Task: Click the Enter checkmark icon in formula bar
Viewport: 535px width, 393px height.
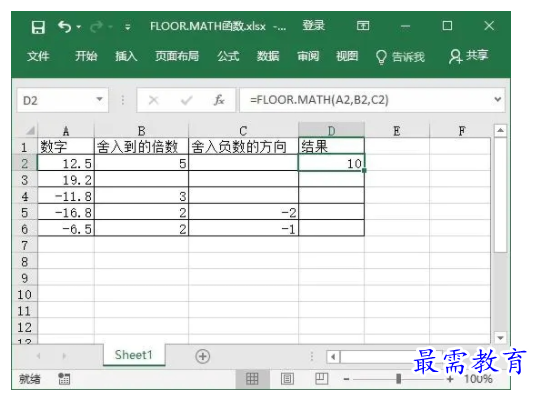Action: 187,100
